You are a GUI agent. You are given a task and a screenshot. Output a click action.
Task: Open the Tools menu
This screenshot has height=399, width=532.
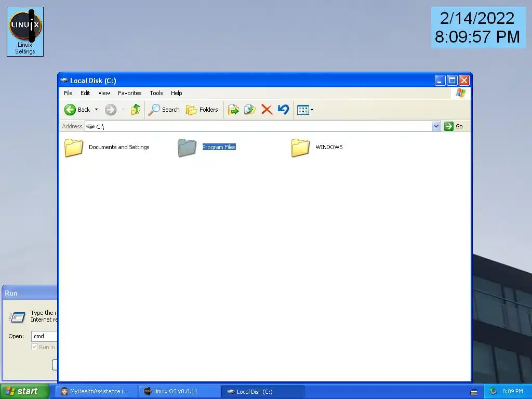[156, 93]
